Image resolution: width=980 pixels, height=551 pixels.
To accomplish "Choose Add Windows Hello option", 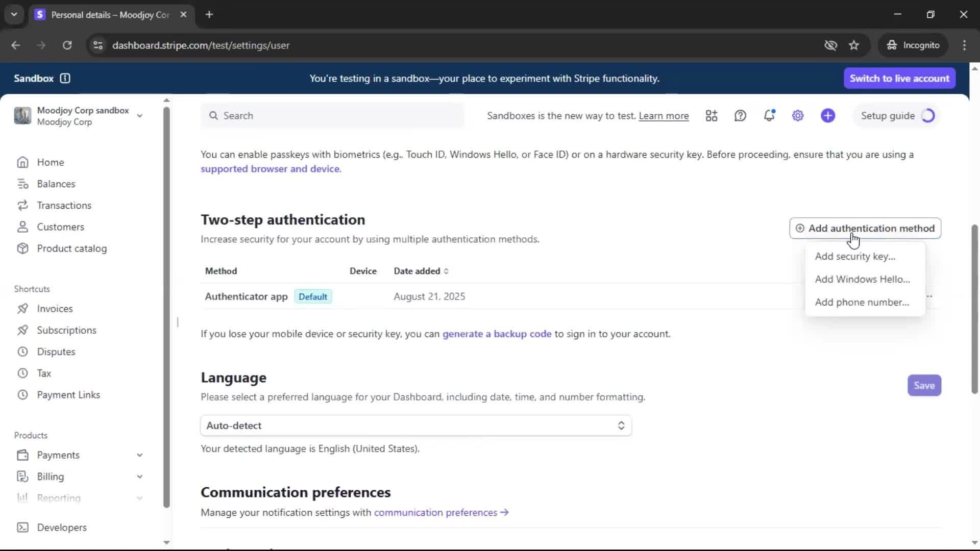I will [x=862, y=279].
